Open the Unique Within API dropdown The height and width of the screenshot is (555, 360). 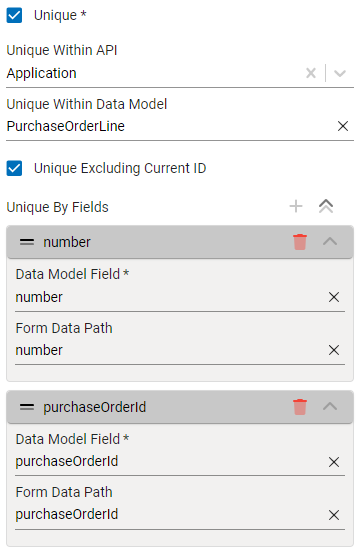tap(340, 73)
